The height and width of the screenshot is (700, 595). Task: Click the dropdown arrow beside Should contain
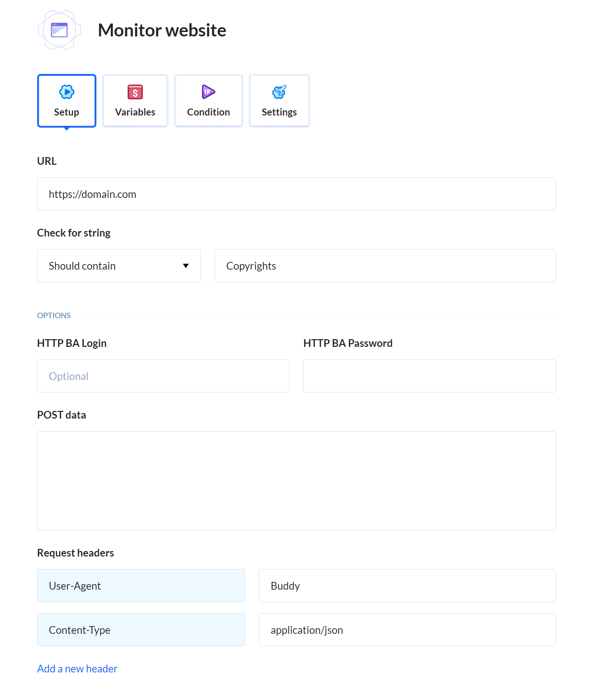click(186, 266)
